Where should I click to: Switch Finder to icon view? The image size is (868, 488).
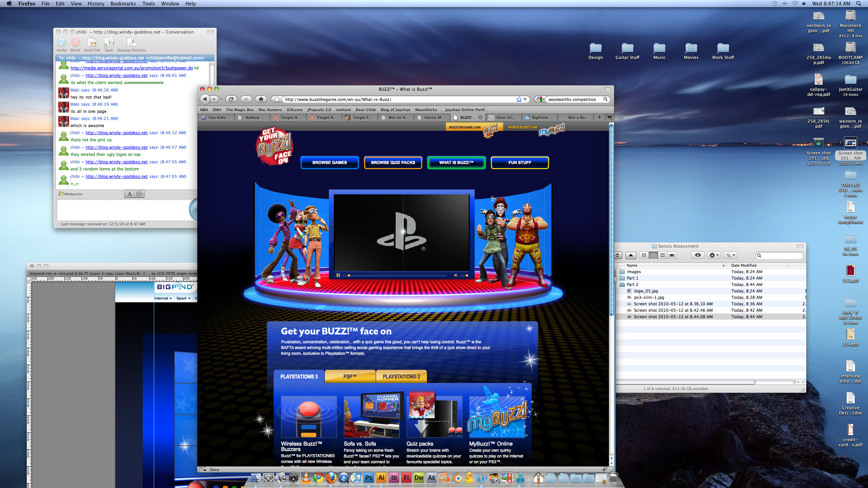(x=644, y=255)
